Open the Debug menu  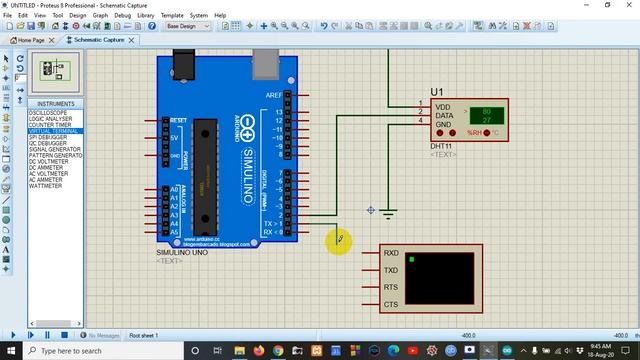coord(122,15)
